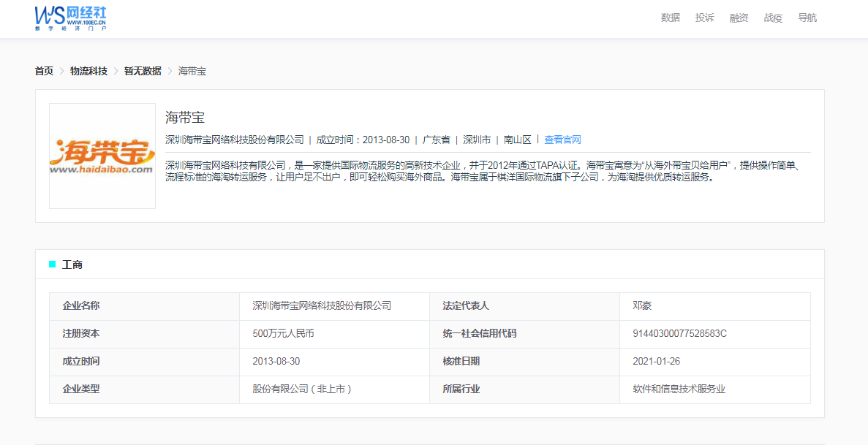Click the 2021-01-26 value cell
868x445 pixels.
pyautogui.click(x=715, y=362)
